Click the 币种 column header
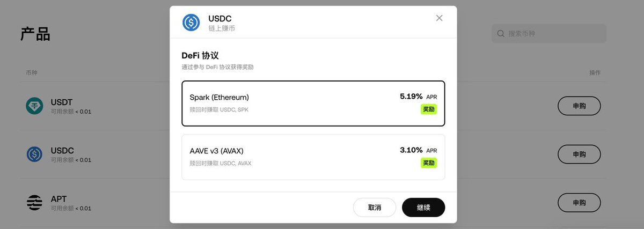This screenshot has width=644, height=229. point(32,72)
